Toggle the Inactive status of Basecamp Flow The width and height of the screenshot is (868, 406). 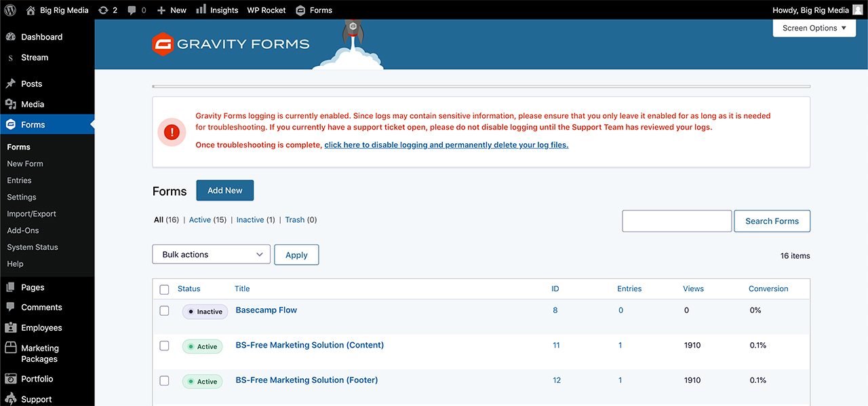click(205, 312)
